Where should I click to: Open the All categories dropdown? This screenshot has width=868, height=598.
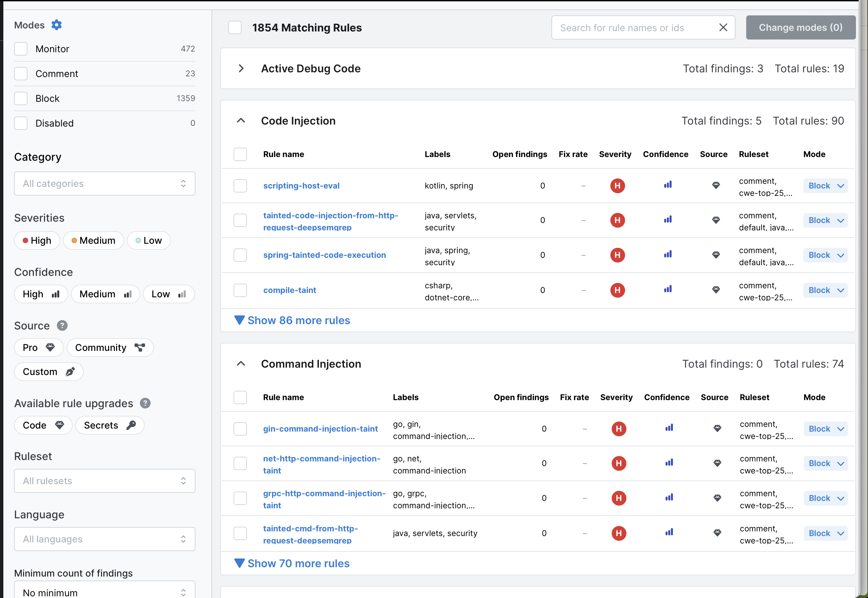coord(104,183)
